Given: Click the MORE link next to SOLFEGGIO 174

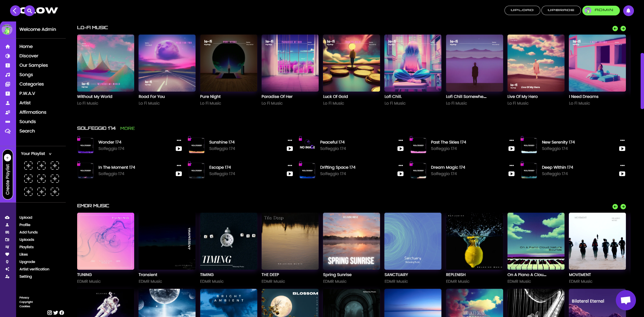Looking at the screenshot, I should pyautogui.click(x=127, y=128).
